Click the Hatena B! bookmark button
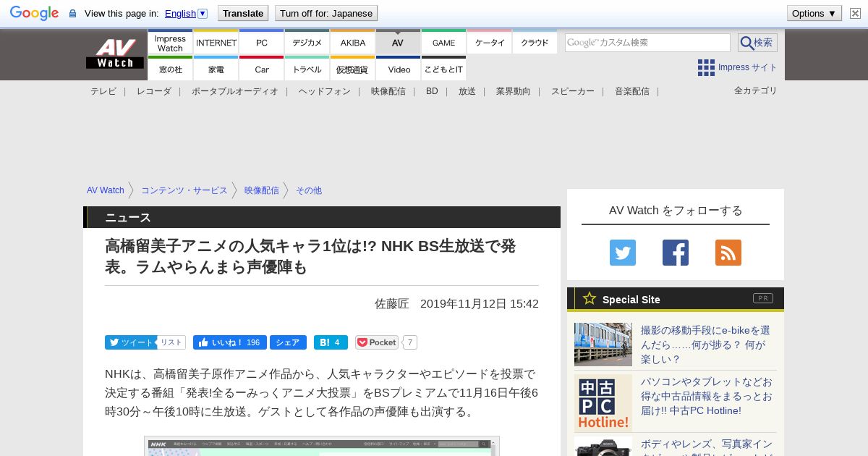868x456 pixels. pos(331,342)
